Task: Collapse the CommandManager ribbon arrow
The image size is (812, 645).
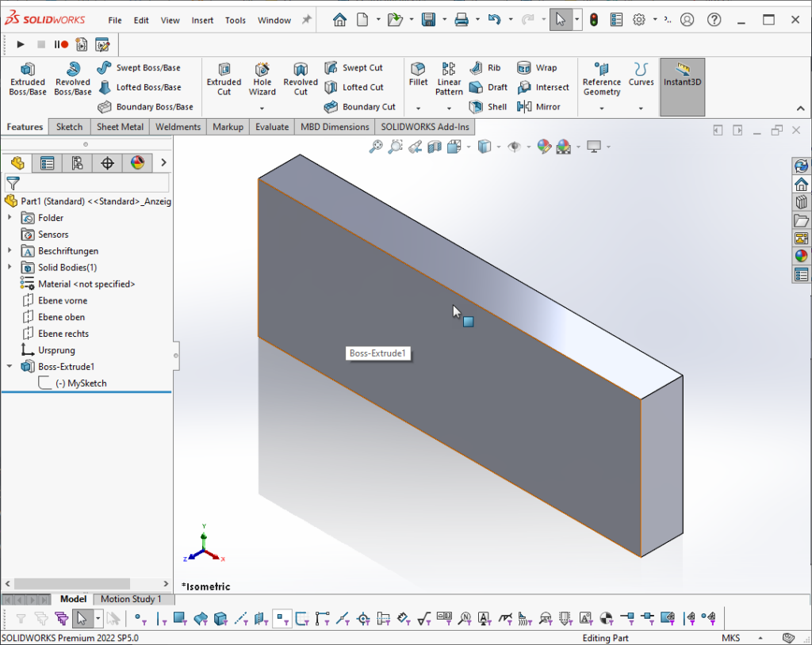Action: click(800, 109)
